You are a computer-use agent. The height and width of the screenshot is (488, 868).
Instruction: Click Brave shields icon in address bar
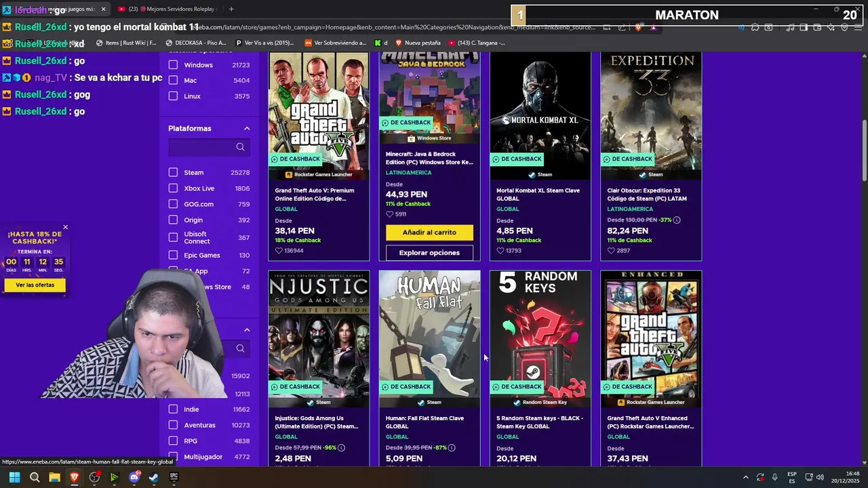(638, 28)
